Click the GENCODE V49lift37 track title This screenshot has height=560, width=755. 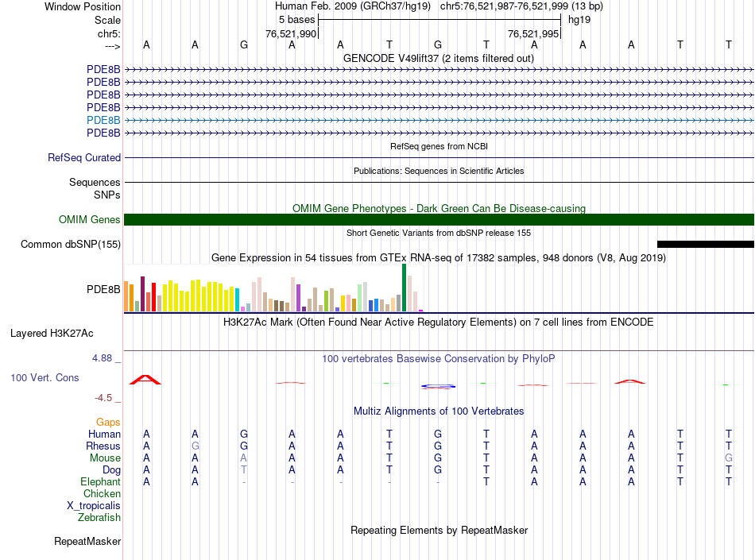point(439,58)
